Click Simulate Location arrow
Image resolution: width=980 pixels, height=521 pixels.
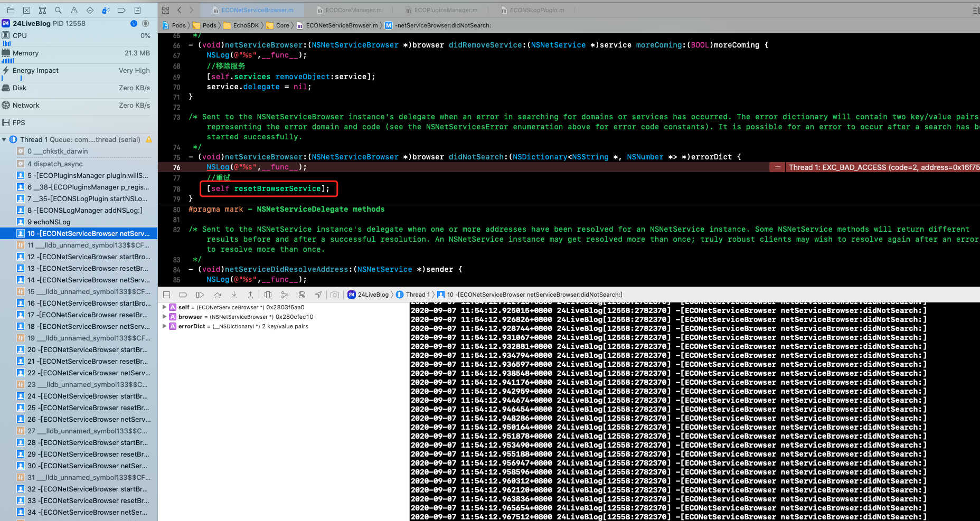tap(318, 295)
